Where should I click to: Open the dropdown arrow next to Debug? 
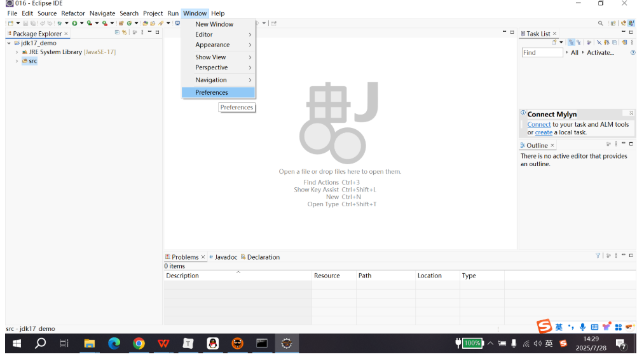[67, 24]
